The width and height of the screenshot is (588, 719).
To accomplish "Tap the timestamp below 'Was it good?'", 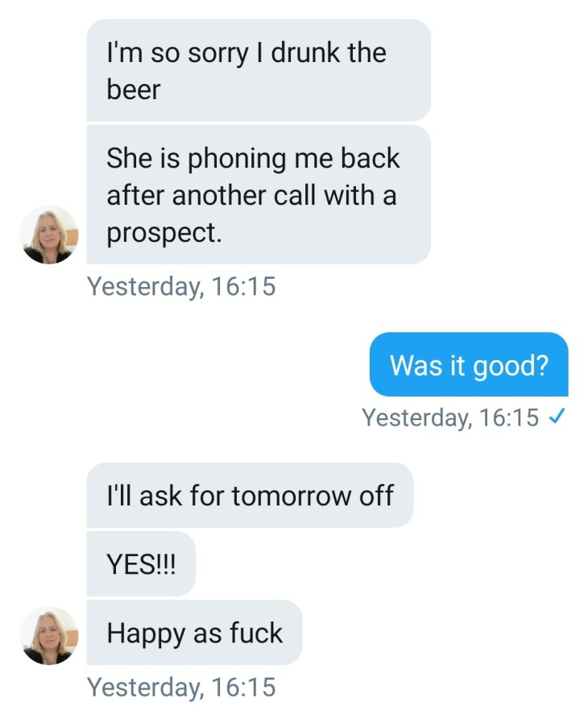I will click(449, 418).
